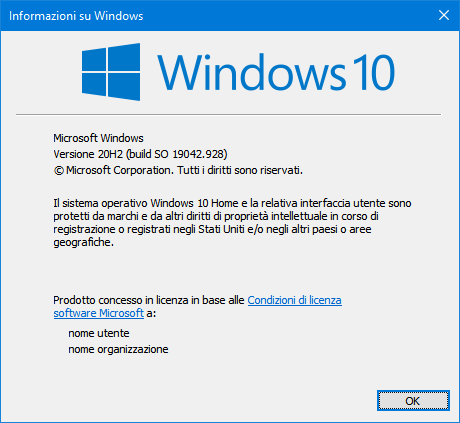Click the "Tutti i diritti sono riservati" text
The width and height of the screenshot is (460, 423).
[x=240, y=170]
